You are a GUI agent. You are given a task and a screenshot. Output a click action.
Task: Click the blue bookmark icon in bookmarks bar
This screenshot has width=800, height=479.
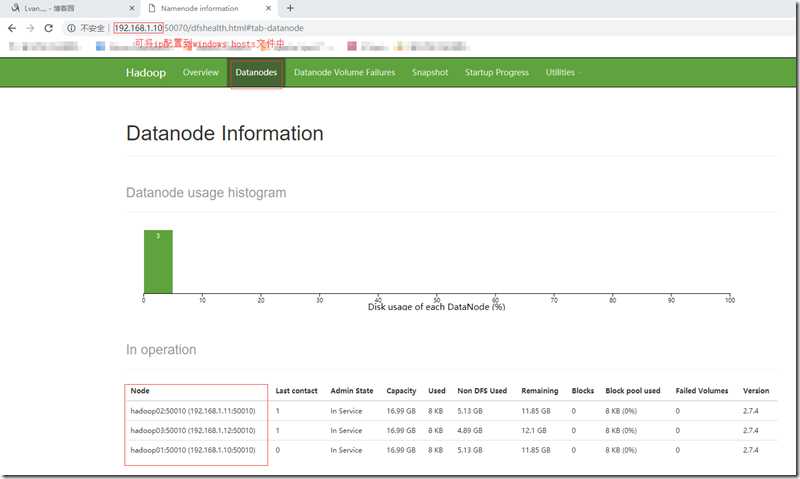(x=101, y=46)
